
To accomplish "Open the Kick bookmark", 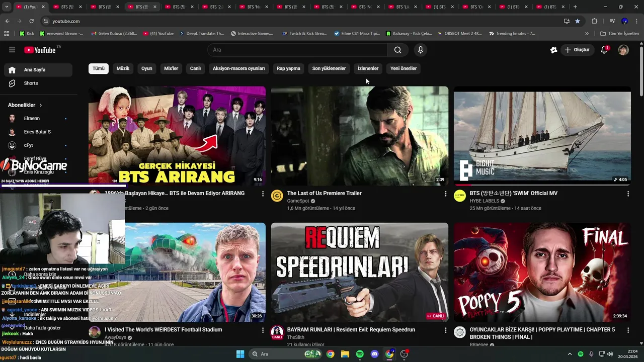I will coord(27,33).
